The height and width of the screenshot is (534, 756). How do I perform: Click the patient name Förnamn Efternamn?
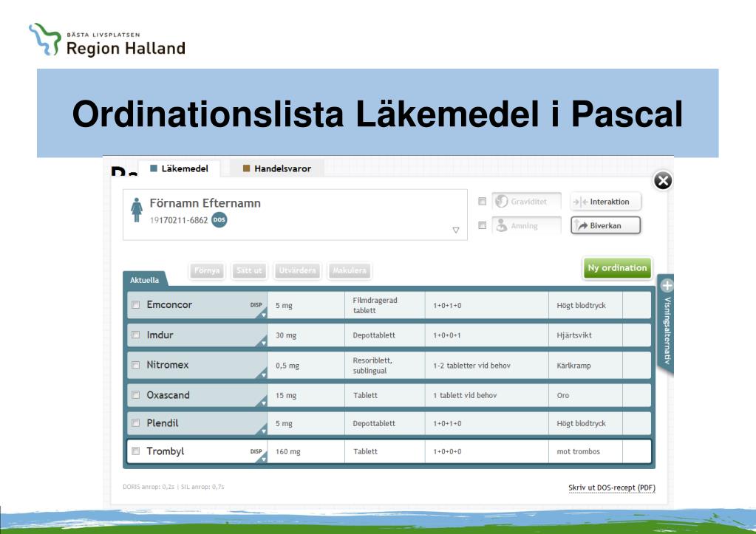click(205, 203)
